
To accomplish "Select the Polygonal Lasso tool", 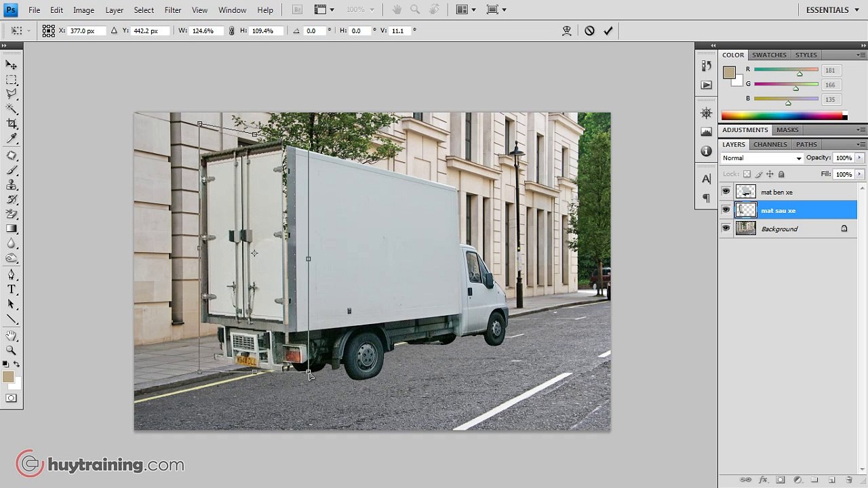I will click(x=12, y=94).
